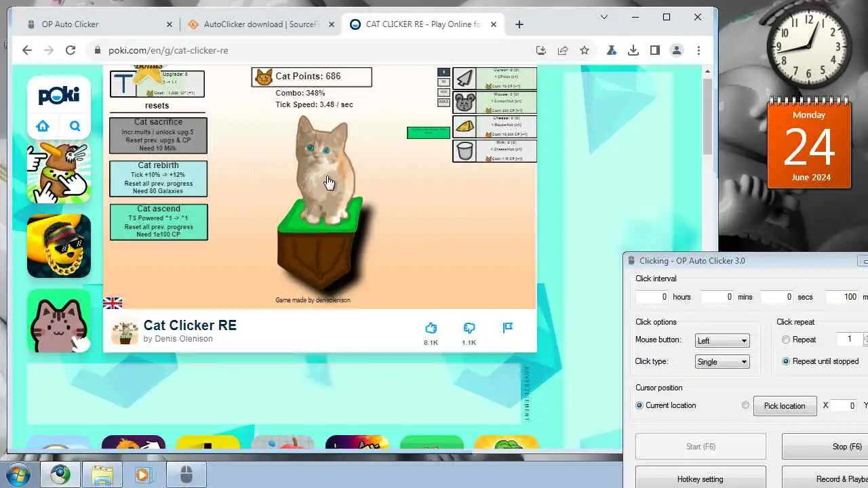Screen dimensions: 868x488
Task: Click the Pick location button
Action: 785,406
